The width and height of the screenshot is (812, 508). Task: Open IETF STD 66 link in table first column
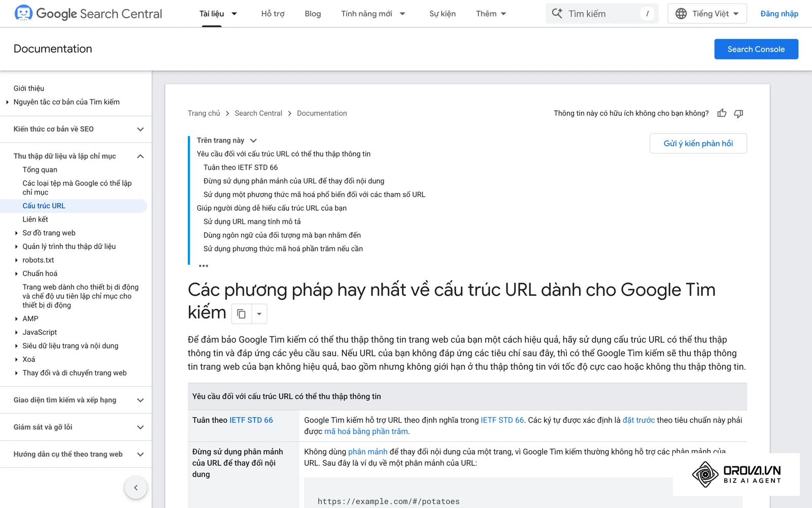(251, 420)
